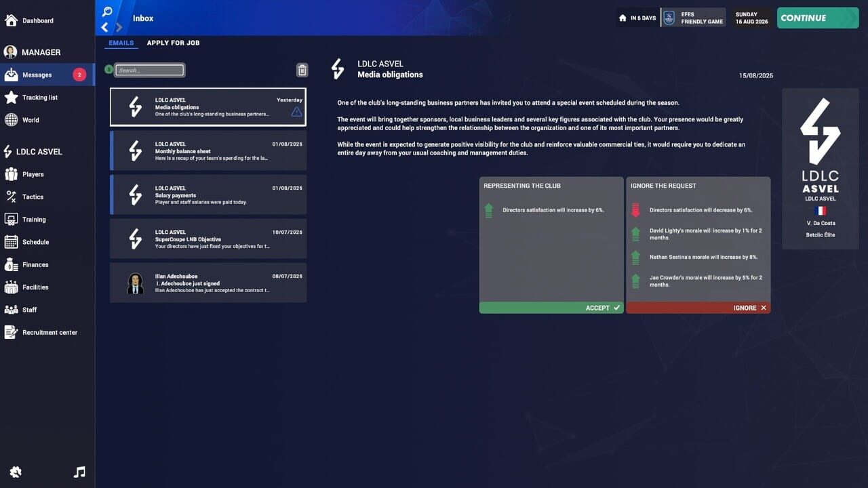Click the French flag on club card

coord(821,211)
